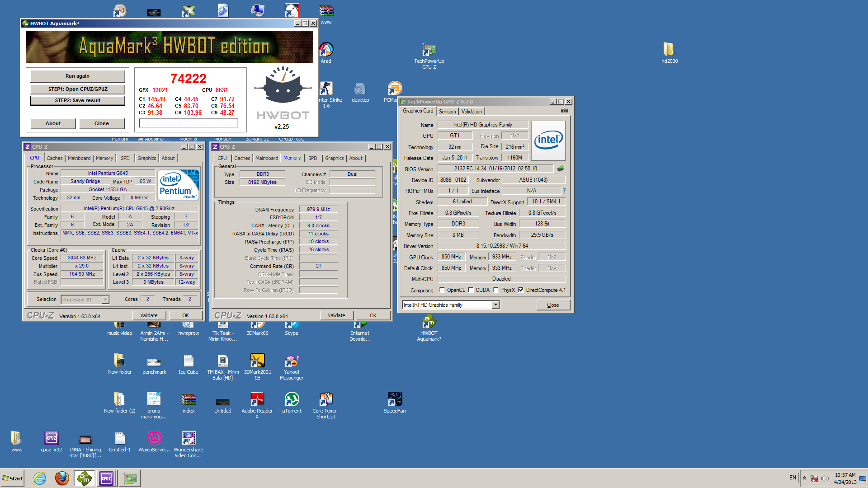Enable the PhysX checkbox in GPU-Z

(x=496, y=290)
